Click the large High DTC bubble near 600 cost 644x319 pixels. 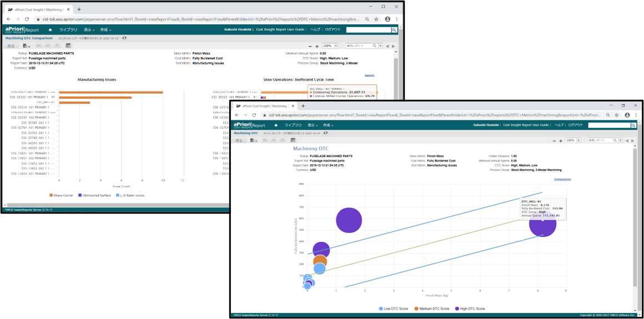(349, 220)
